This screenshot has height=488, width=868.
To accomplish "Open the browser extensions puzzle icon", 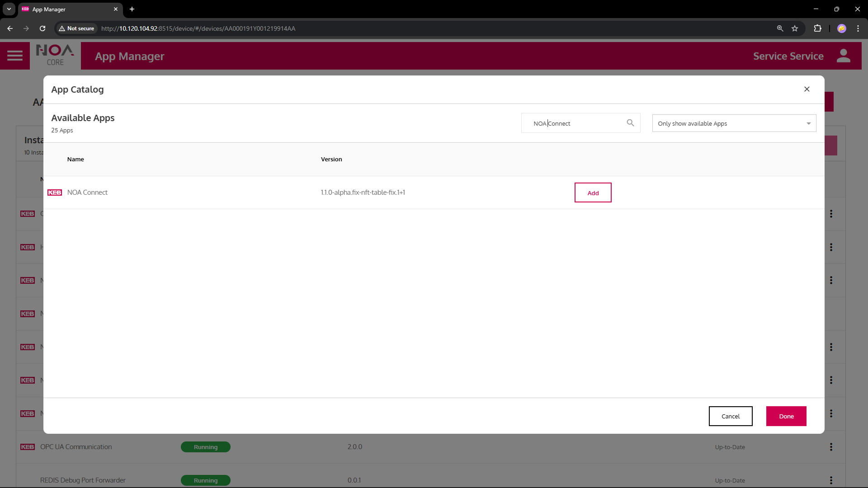I will click(x=817, y=28).
